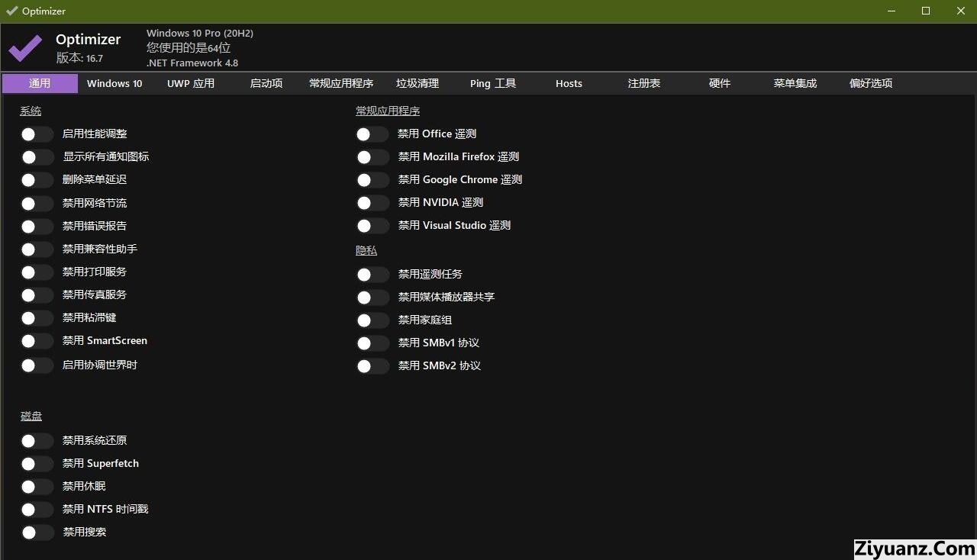Click the small Optimizer title bar icon
The image size is (977, 560).
pyautogui.click(x=11, y=11)
